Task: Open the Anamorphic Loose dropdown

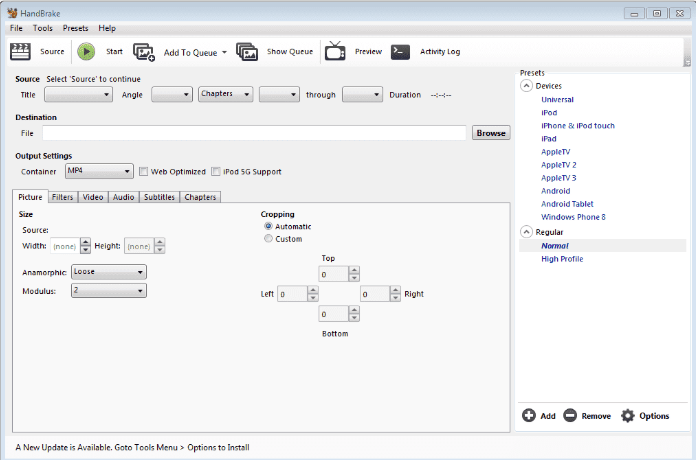Action: point(109,272)
